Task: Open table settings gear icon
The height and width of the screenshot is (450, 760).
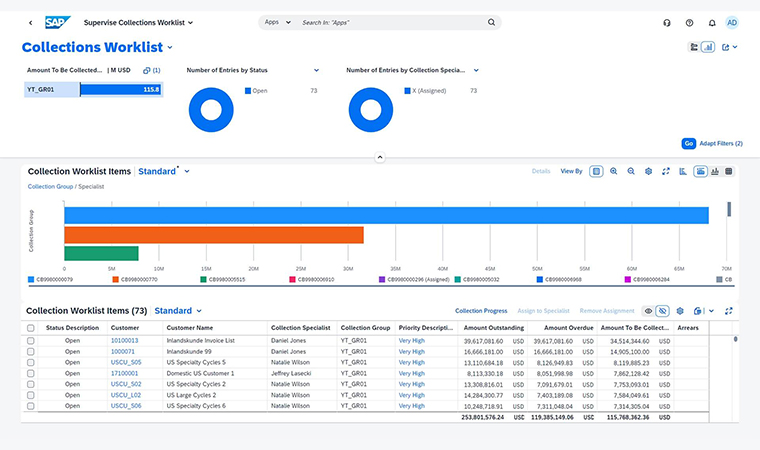Action: [680, 311]
